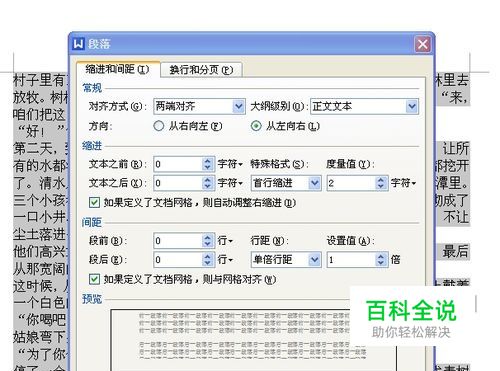Select the 从右向左 direction radio button
Image resolution: width=500 pixels, height=371 pixels.
click(x=159, y=126)
